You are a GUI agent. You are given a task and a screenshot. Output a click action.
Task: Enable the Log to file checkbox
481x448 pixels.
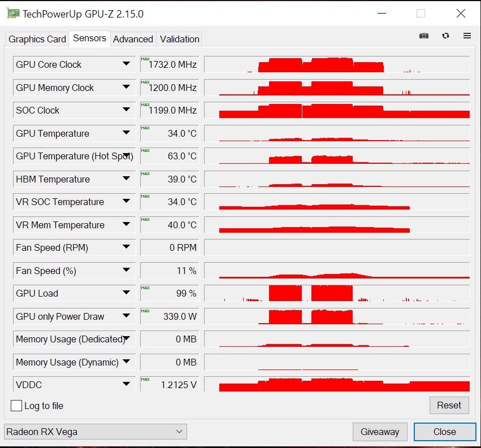coord(16,406)
